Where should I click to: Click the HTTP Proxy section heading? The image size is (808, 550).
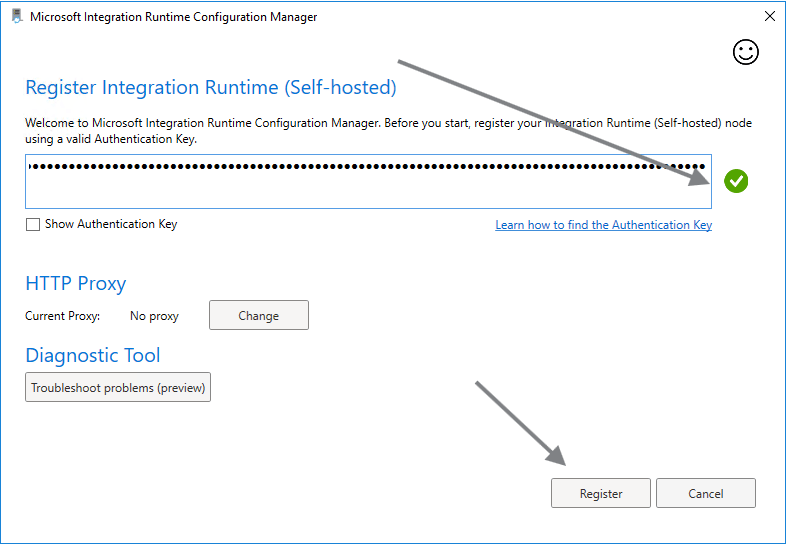pyautogui.click(x=76, y=284)
